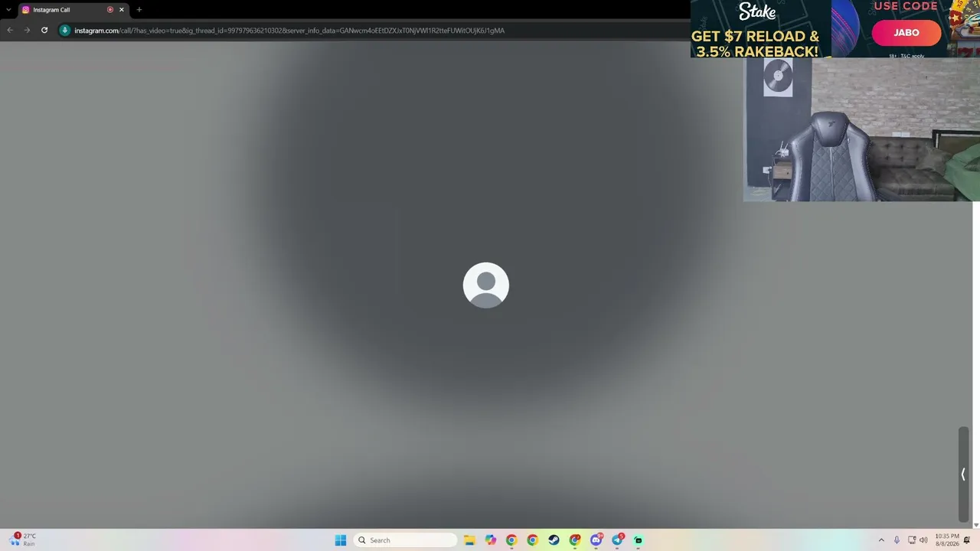Click the recording indicator on the Instagram Call tab

pyautogui.click(x=110, y=10)
